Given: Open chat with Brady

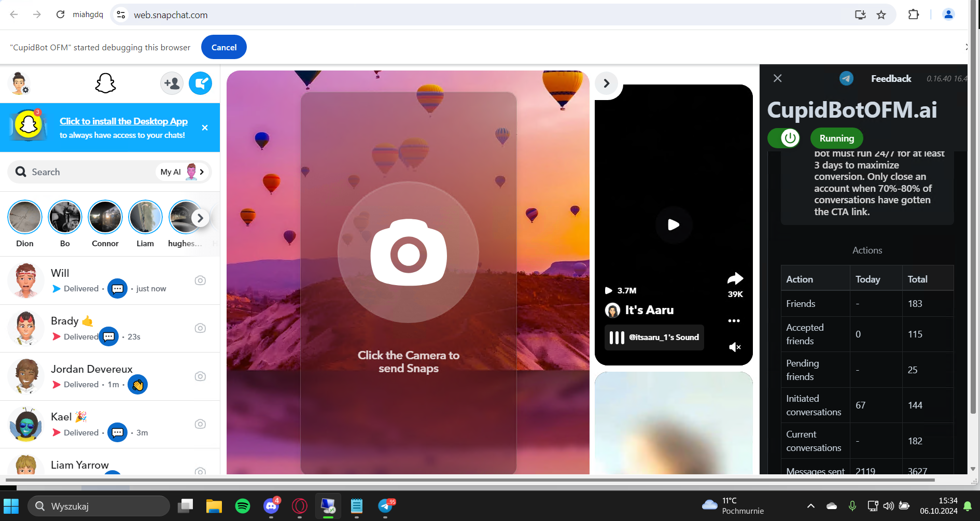Looking at the screenshot, I should 110,329.
